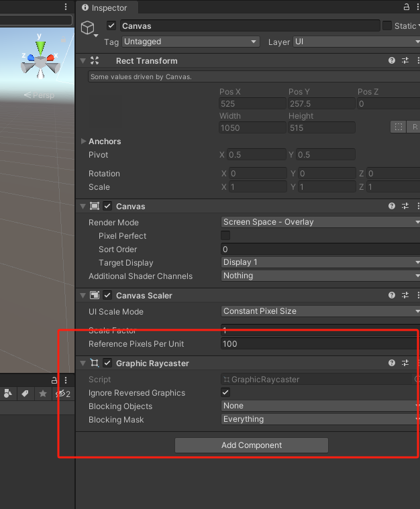Open Canvas Scaler preset icon
This screenshot has width=420, height=509.
(405, 295)
